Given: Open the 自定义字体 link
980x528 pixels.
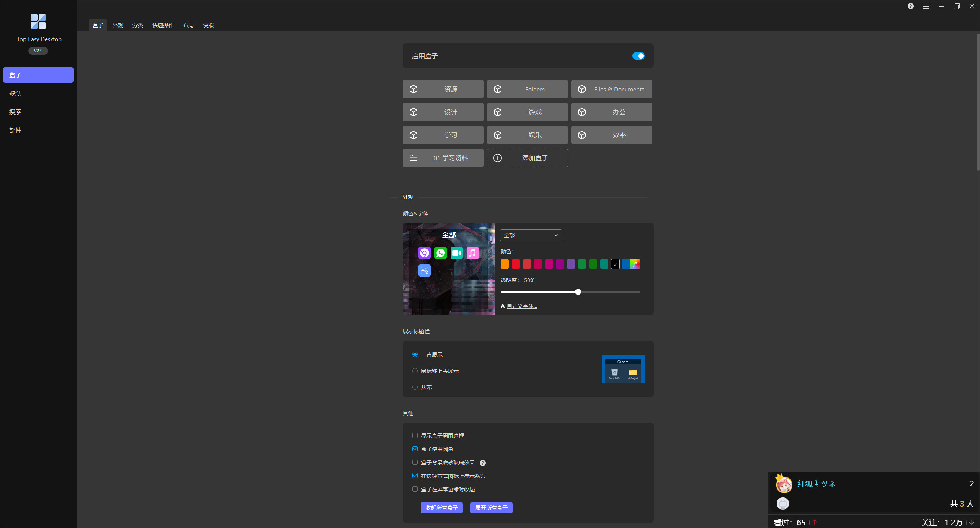Looking at the screenshot, I should tap(521, 306).
